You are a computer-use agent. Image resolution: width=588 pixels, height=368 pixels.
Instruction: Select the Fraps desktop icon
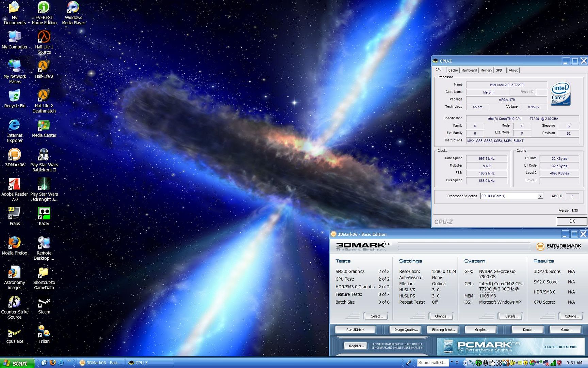click(15, 216)
